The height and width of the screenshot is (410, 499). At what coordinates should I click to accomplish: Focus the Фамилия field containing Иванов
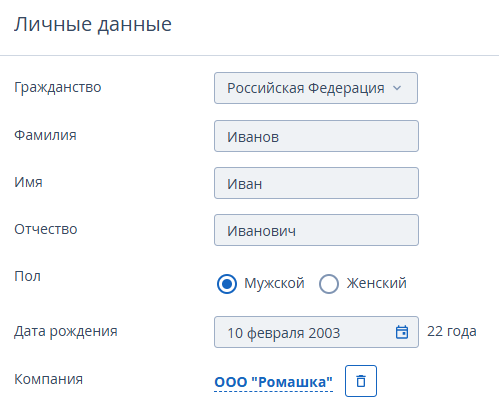tap(316, 136)
